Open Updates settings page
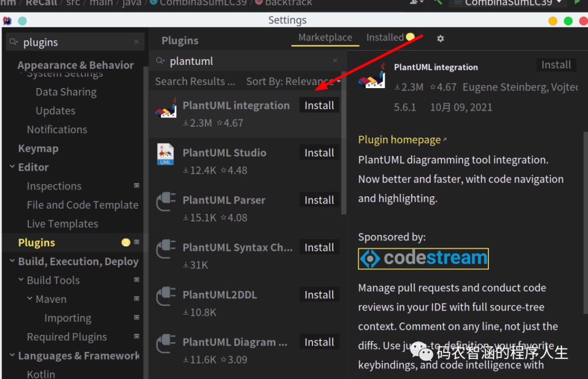The width and height of the screenshot is (588, 379). tap(56, 111)
